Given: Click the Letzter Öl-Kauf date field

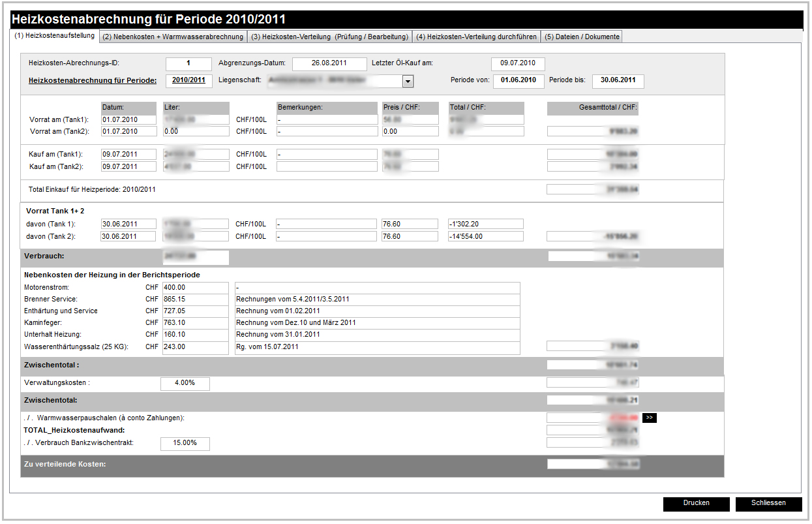Looking at the screenshot, I should (x=518, y=64).
